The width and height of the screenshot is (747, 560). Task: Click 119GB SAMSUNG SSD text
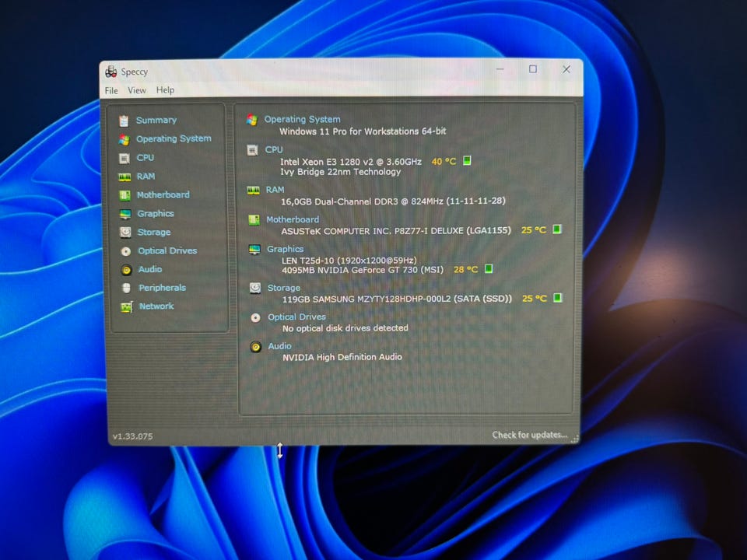pyautogui.click(x=397, y=299)
